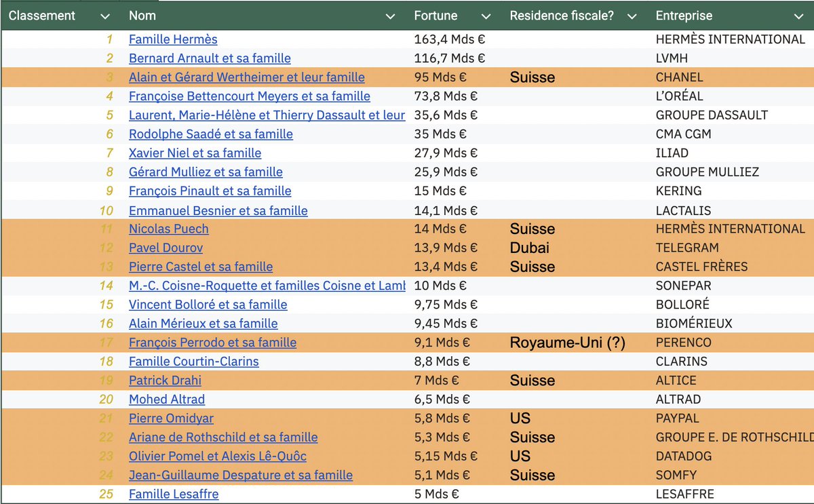Open Alain et Gérard Wertheimer link
Screen dimensions: 814x504
click(x=247, y=77)
